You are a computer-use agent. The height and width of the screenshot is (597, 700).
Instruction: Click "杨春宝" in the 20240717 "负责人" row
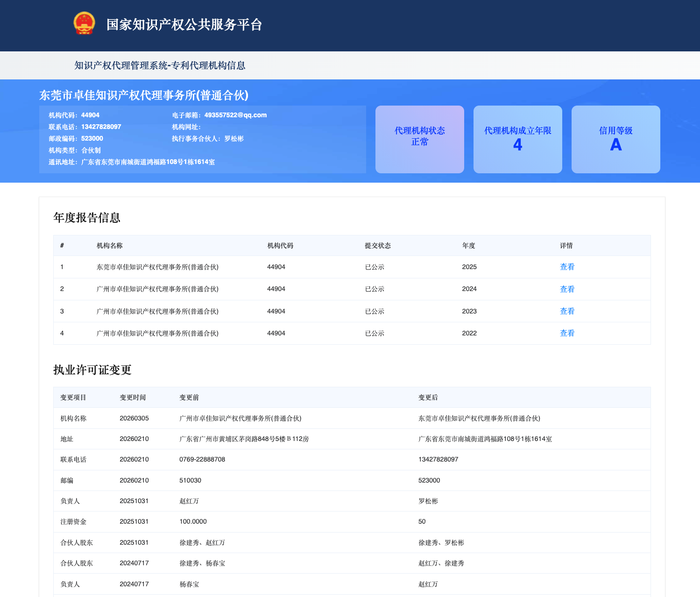(189, 584)
